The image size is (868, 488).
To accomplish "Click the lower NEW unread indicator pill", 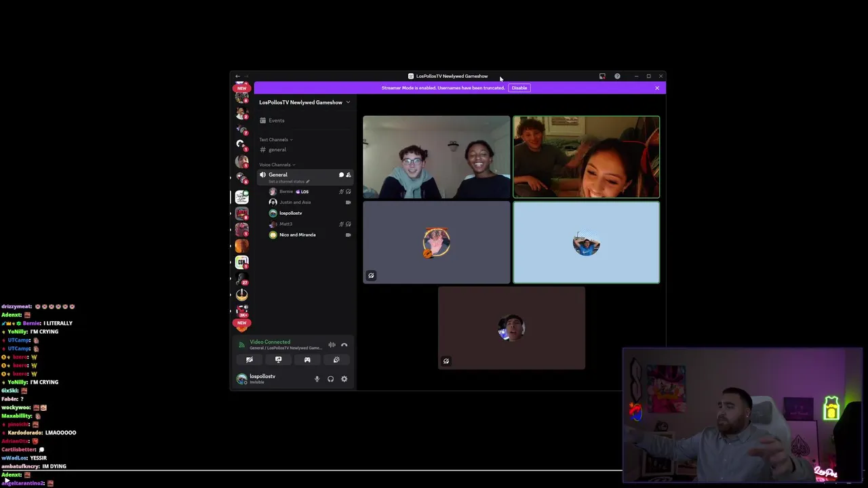I will click(x=242, y=323).
